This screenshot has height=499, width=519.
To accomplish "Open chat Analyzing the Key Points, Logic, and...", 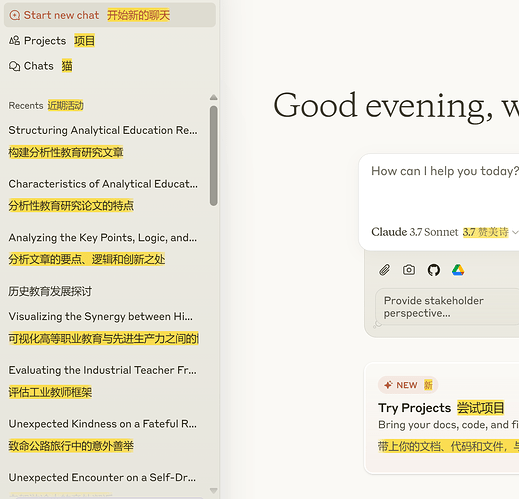I will [103, 238].
